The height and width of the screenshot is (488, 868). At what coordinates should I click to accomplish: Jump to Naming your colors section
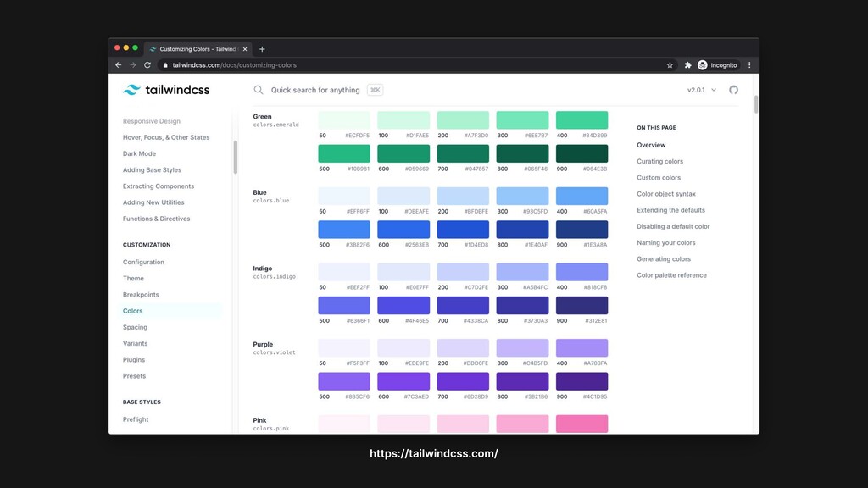coord(666,243)
